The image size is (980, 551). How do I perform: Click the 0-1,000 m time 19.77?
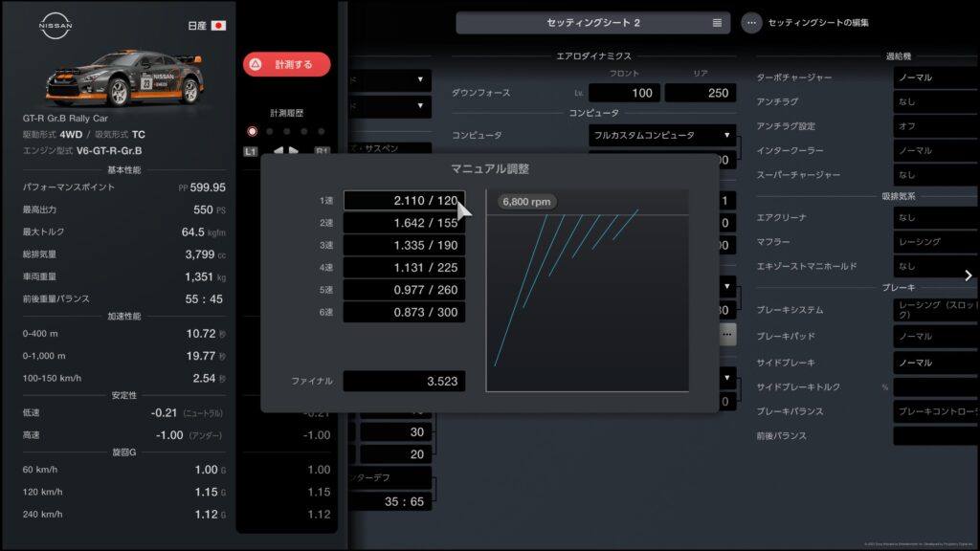click(201, 356)
